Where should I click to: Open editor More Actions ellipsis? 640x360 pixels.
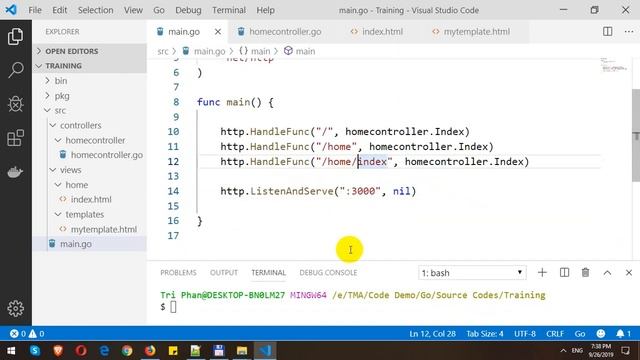pos(629,31)
